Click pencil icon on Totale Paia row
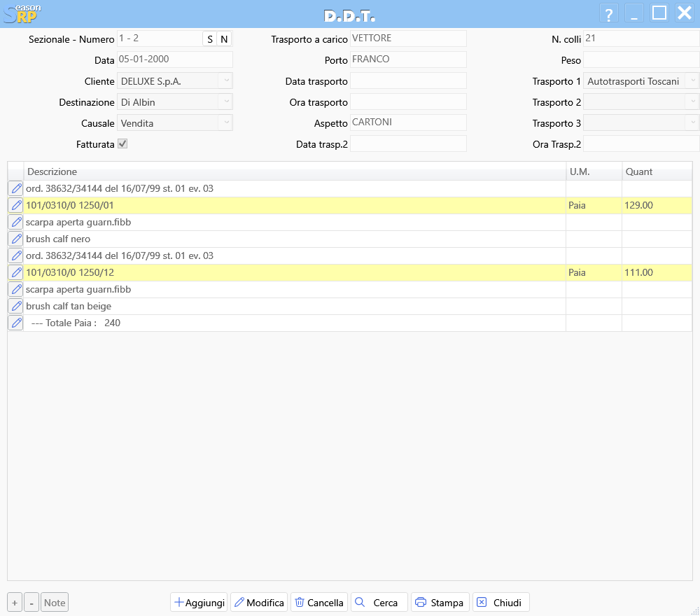Viewport: 700px width, 616px height. (15, 323)
